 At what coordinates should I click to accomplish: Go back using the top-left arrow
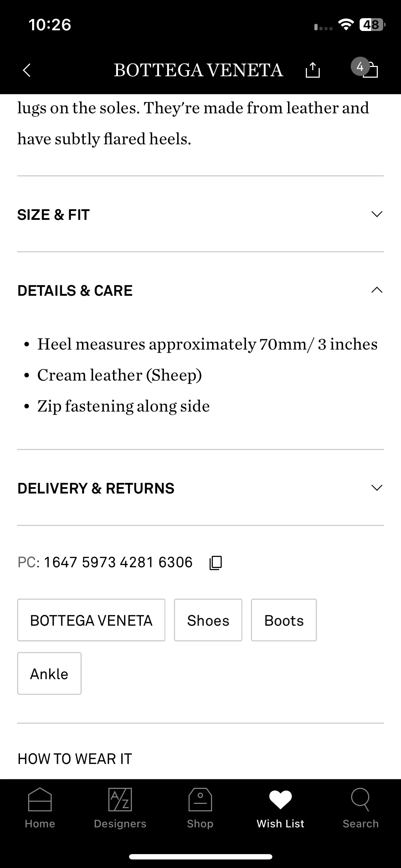tap(27, 70)
